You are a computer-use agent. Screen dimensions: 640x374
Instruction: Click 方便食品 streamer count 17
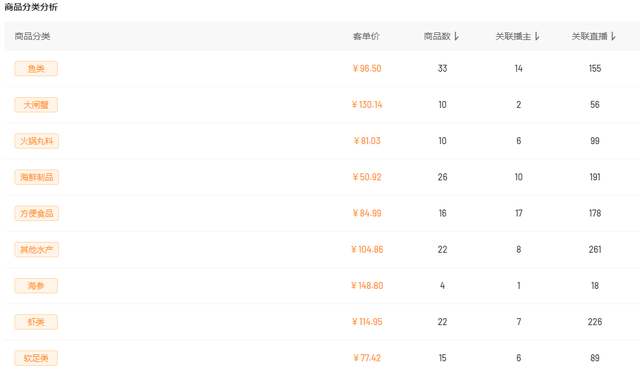pyautogui.click(x=518, y=213)
